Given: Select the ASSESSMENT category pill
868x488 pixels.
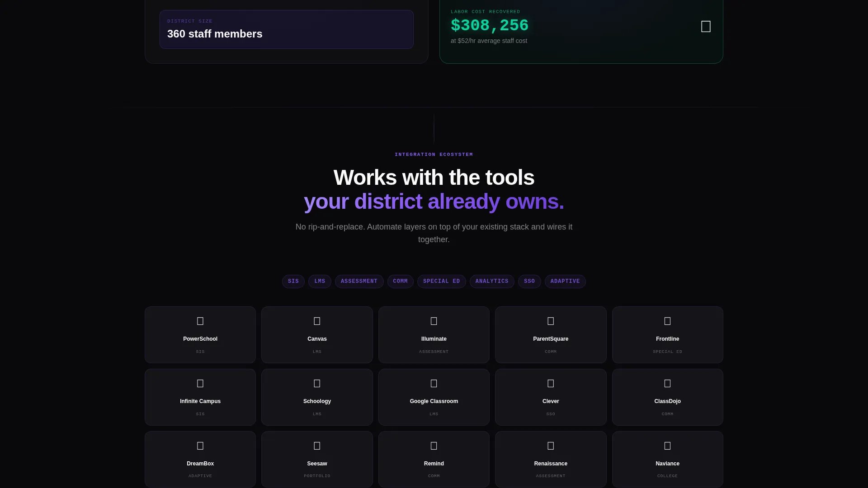Looking at the screenshot, I should (359, 282).
